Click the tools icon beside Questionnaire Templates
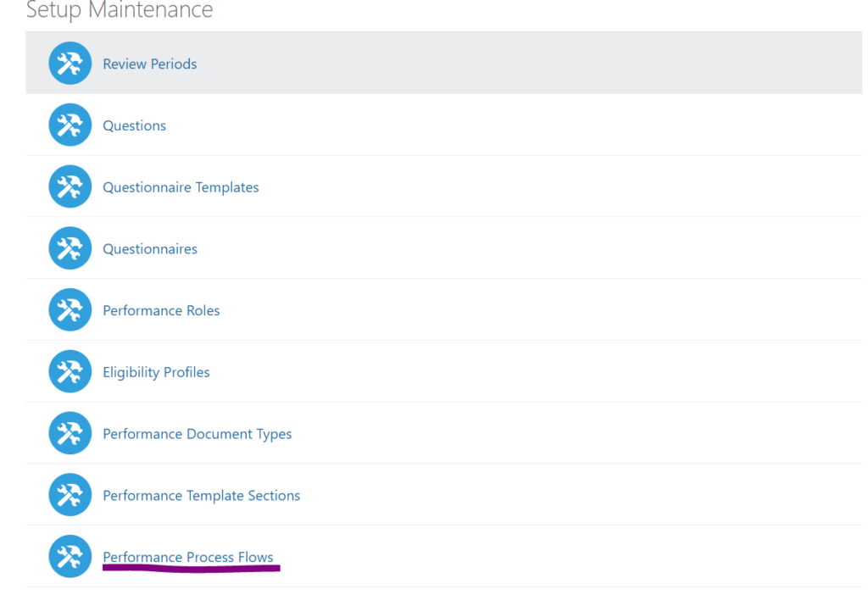This screenshot has width=868, height=595. point(70,186)
